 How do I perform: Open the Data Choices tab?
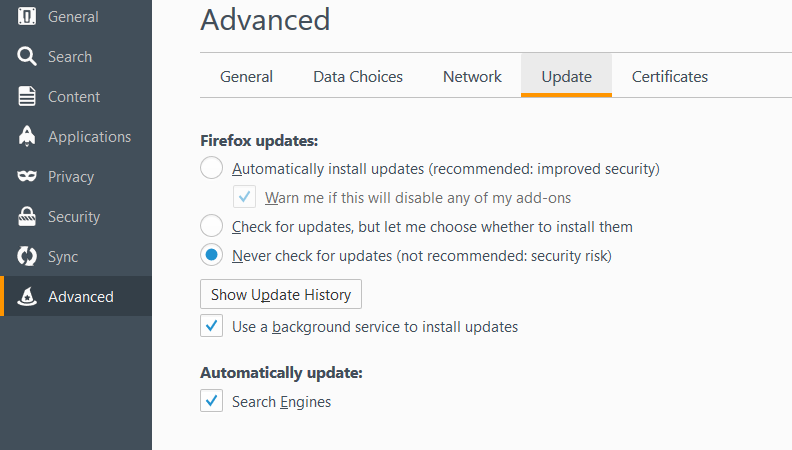[358, 76]
